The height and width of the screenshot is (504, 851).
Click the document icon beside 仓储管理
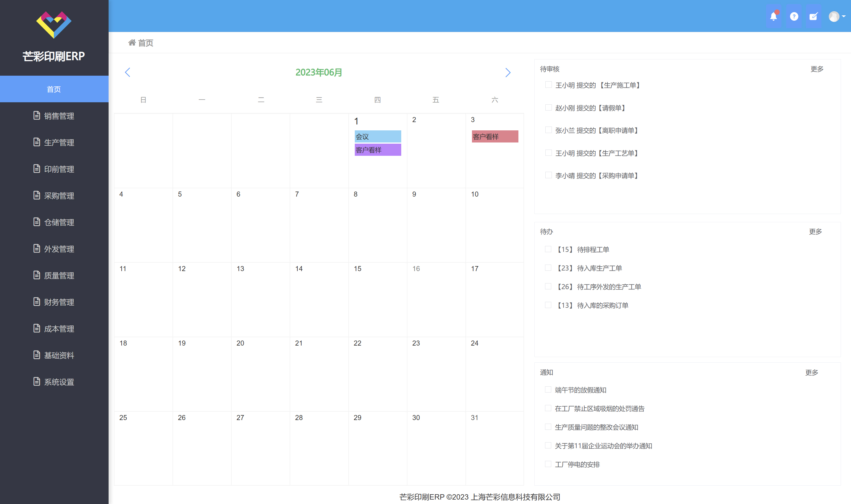point(37,222)
